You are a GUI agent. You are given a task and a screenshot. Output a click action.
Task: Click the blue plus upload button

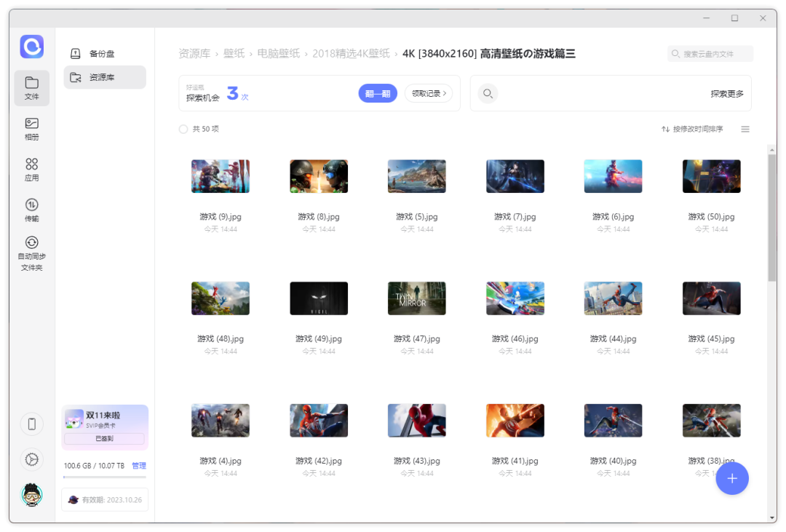pyautogui.click(x=731, y=478)
